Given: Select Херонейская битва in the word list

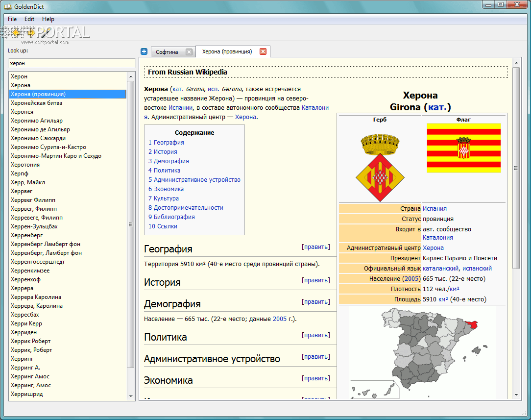Looking at the screenshot, I should click(x=68, y=103).
